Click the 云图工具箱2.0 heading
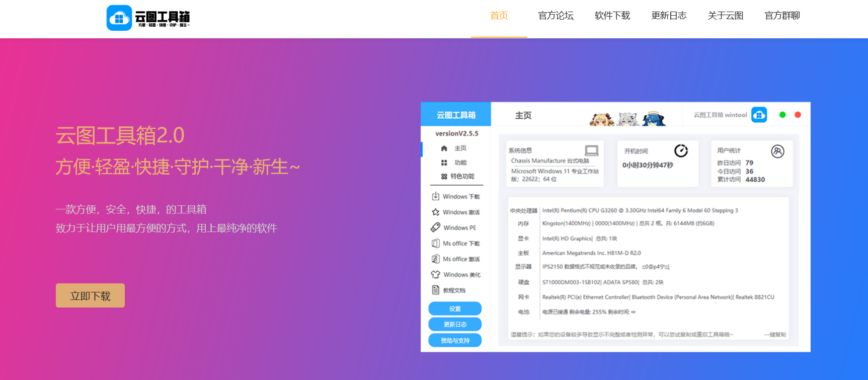This screenshot has width=868, height=380. pyautogui.click(x=120, y=135)
